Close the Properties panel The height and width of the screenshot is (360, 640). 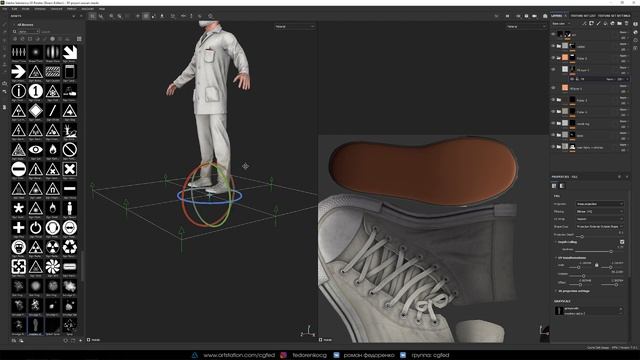(627, 177)
